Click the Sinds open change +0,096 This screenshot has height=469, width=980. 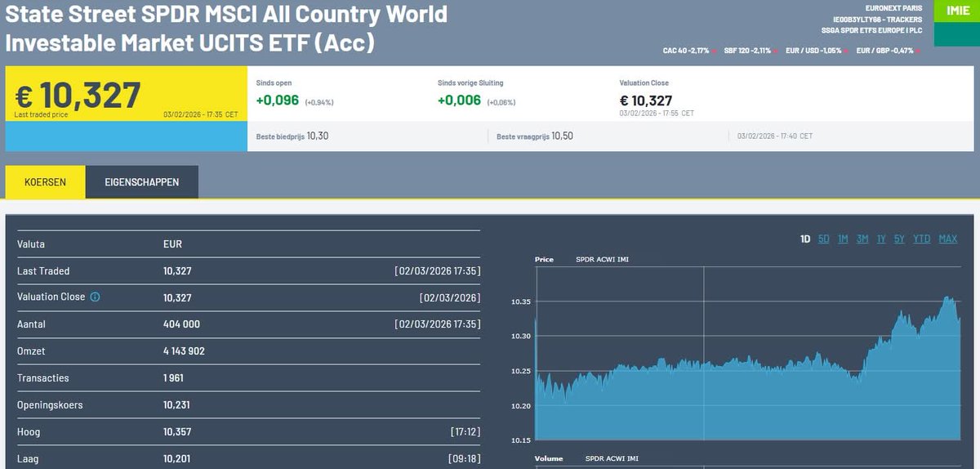[x=279, y=100]
